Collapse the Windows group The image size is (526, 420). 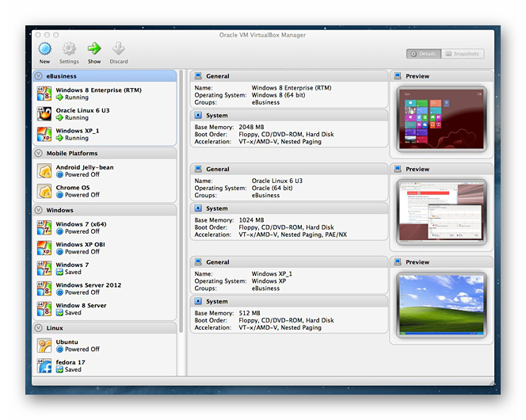pos(39,210)
